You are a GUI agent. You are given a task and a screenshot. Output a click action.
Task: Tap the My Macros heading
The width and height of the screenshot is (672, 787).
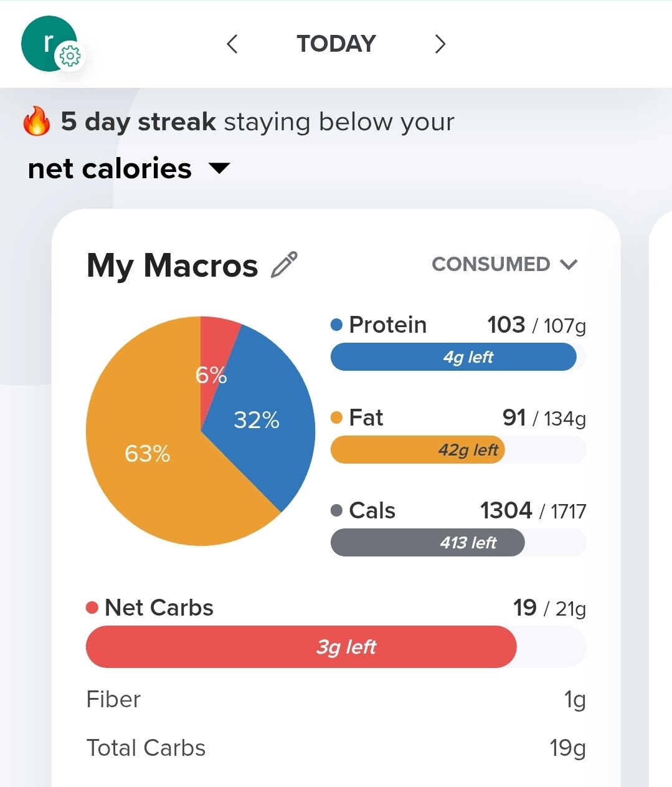pos(173,265)
